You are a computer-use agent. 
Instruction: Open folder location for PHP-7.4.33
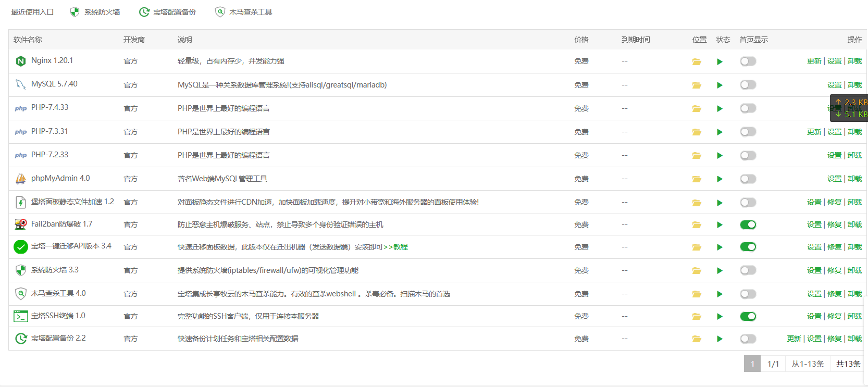pos(696,108)
